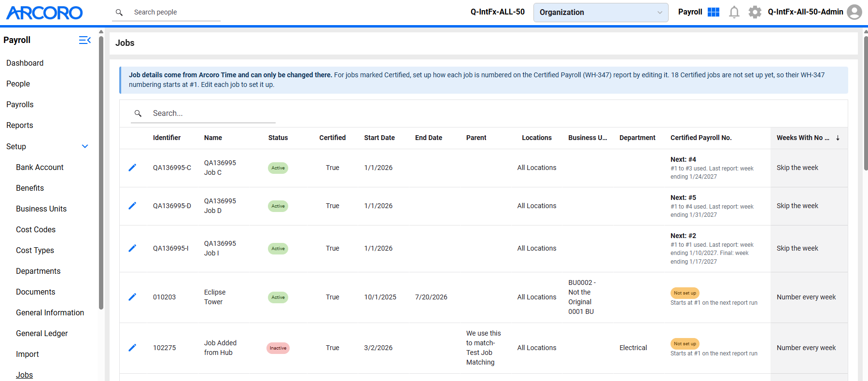
Task: Open the user account avatar
Action: tap(854, 12)
